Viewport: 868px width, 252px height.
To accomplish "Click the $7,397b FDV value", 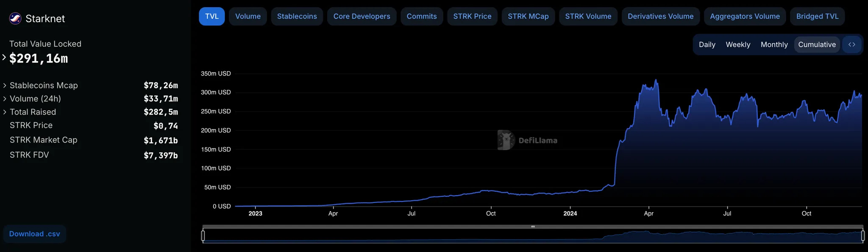I will pos(161,155).
